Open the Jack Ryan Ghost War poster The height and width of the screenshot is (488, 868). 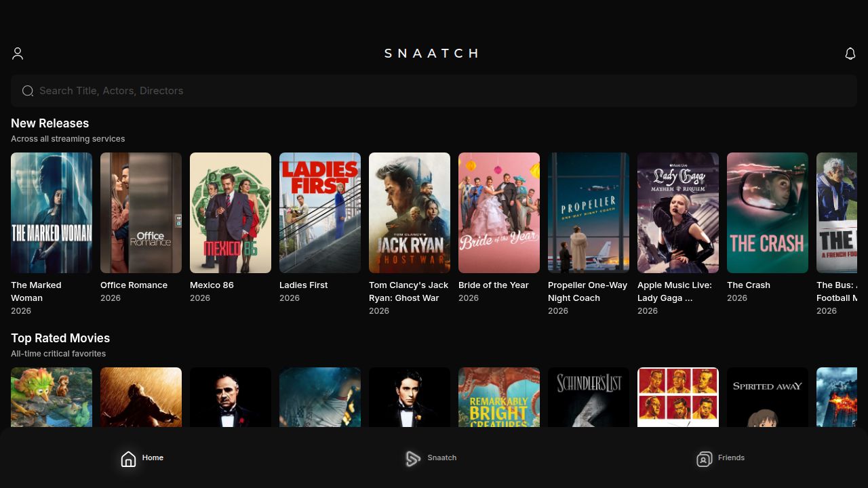coord(410,213)
